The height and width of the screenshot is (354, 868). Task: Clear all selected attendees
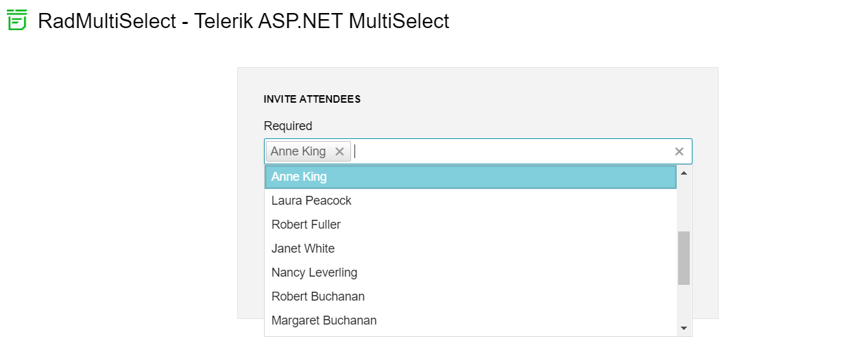[x=679, y=151]
